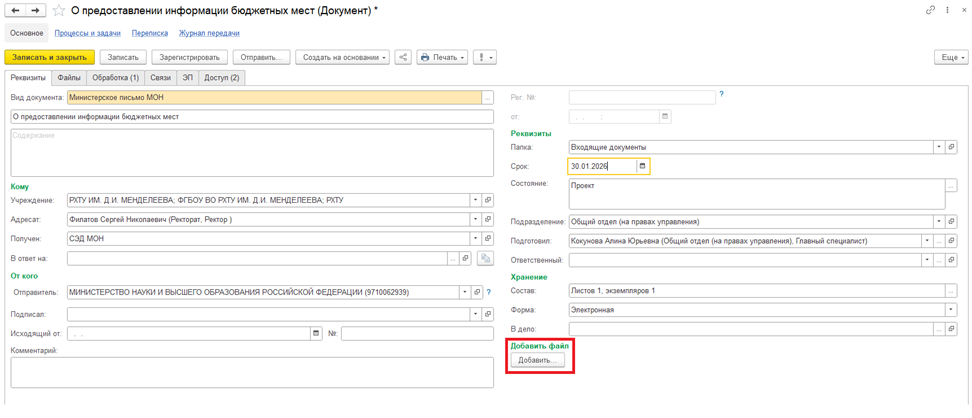Click into the Комментарий text field
This screenshot has height=418, width=972.
tap(252, 372)
